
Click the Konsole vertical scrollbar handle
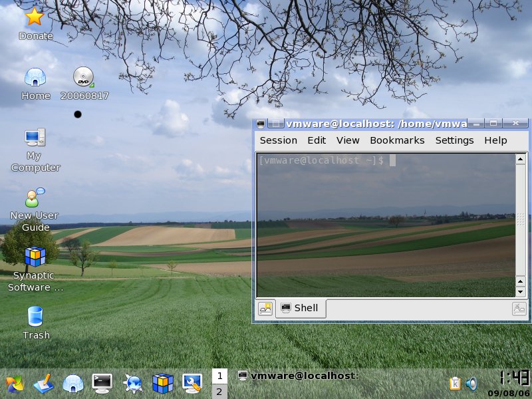click(x=521, y=220)
